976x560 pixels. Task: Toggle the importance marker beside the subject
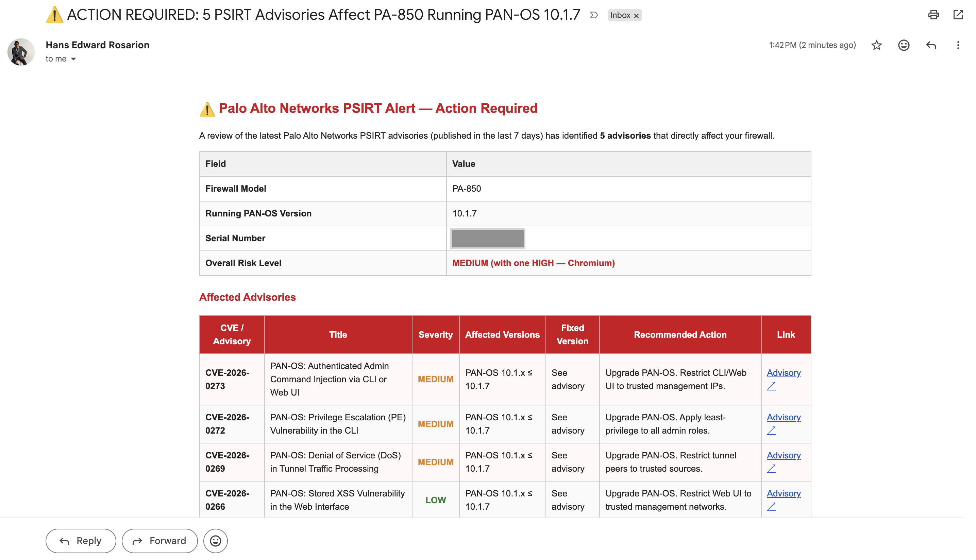[x=594, y=15]
